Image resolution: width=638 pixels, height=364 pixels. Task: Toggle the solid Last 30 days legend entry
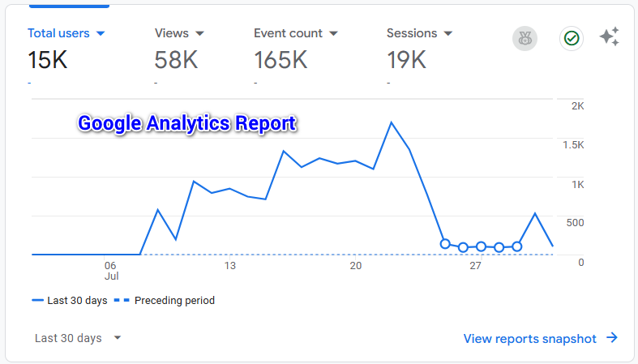pos(70,300)
